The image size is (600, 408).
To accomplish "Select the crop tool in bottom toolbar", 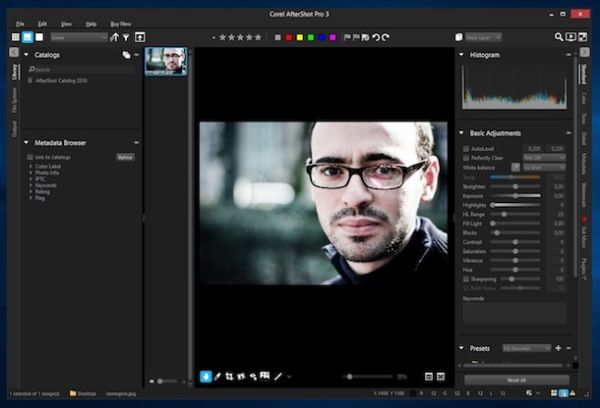I will (230, 376).
